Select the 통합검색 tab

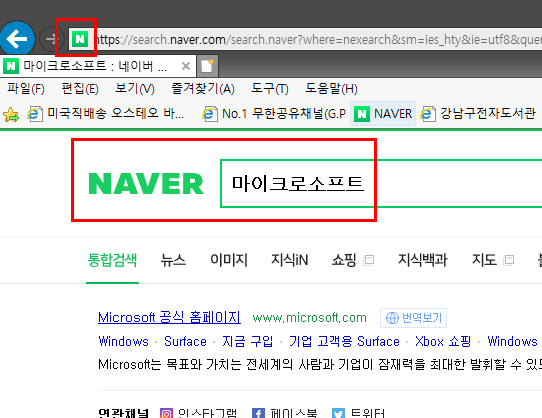click(112, 260)
